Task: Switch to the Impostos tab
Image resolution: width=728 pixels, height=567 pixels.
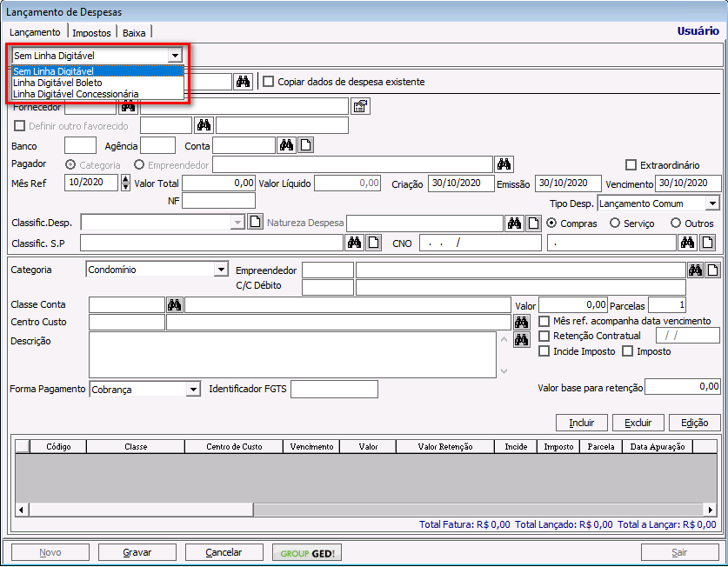Action: click(91, 33)
